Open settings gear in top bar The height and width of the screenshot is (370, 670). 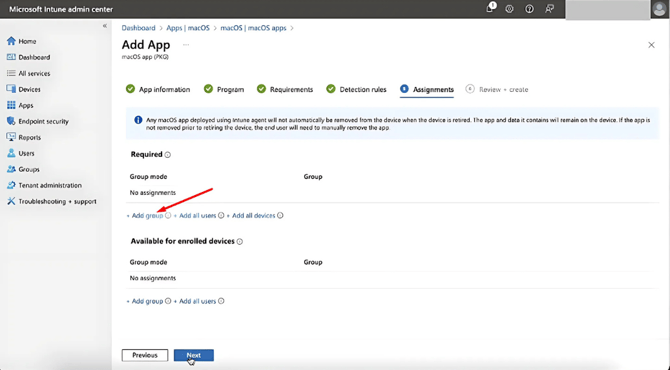tap(509, 9)
